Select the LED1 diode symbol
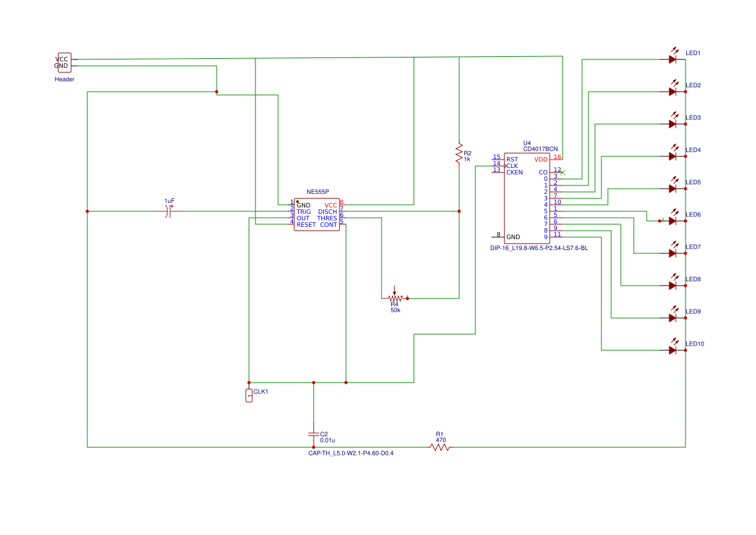Image resolution: width=756 pixels, height=535 pixels. click(x=673, y=56)
